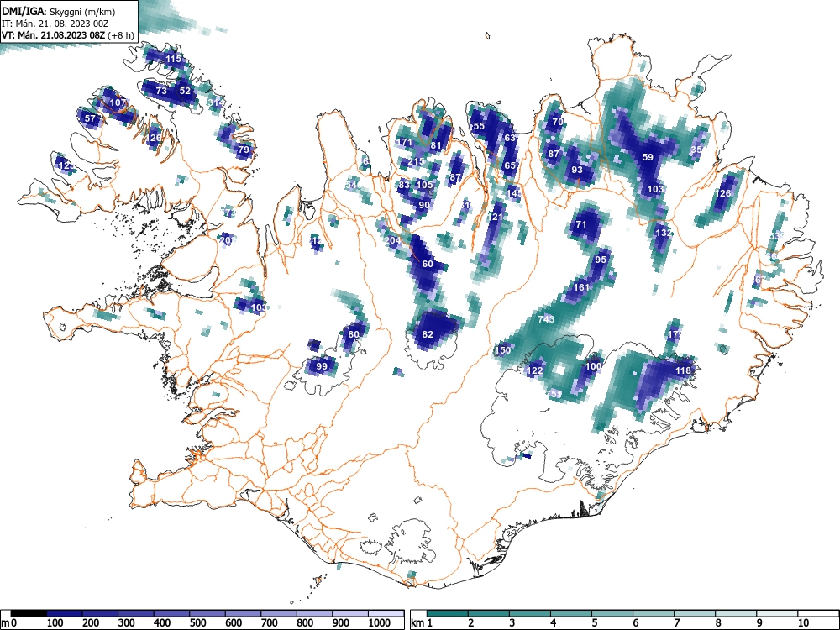The image size is (840, 630).
Task: Click the visibility value 79 on the map
Action: (x=244, y=150)
